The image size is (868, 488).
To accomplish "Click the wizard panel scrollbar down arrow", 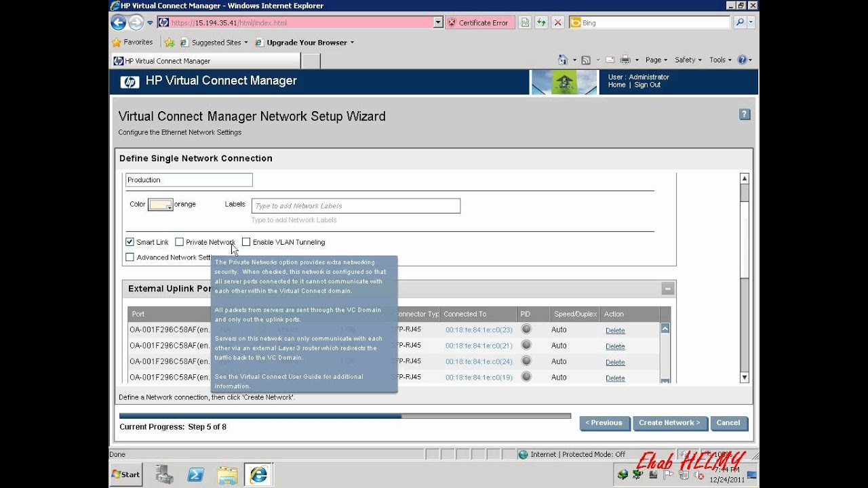I will pyautogui.click(x=744, y=378).
